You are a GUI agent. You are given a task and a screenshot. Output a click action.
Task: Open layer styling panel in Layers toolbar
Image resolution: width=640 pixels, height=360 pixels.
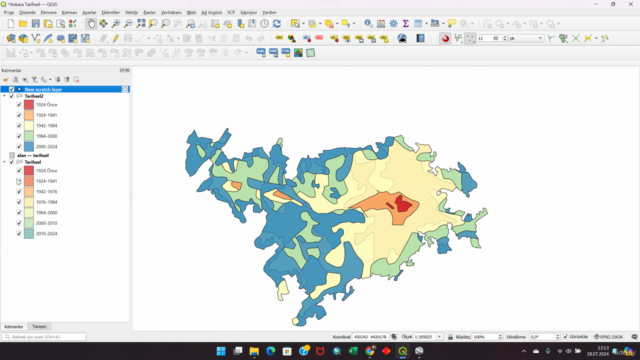[x=6, y=80]
